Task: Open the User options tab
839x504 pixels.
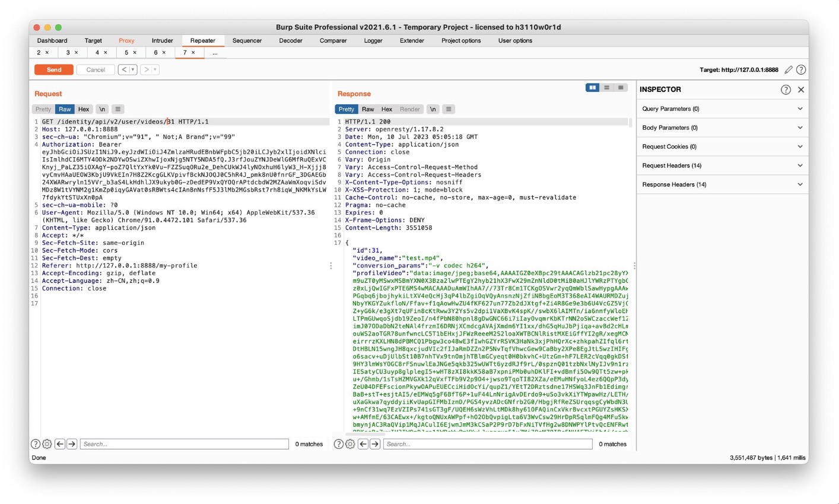Action: tap(515, 40)
